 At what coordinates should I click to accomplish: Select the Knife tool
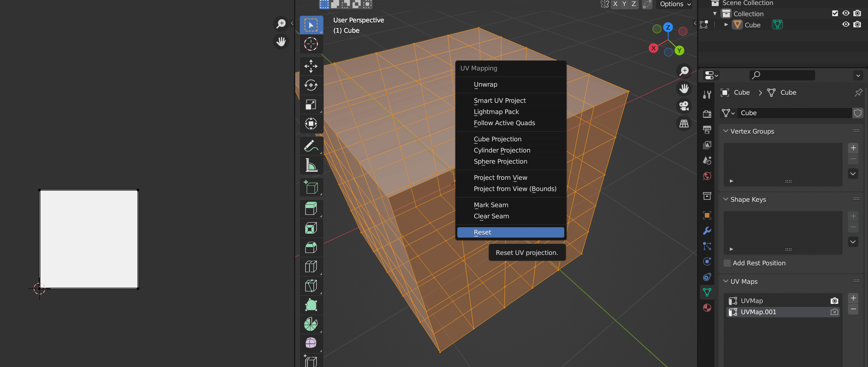click(x=311, y=286)
